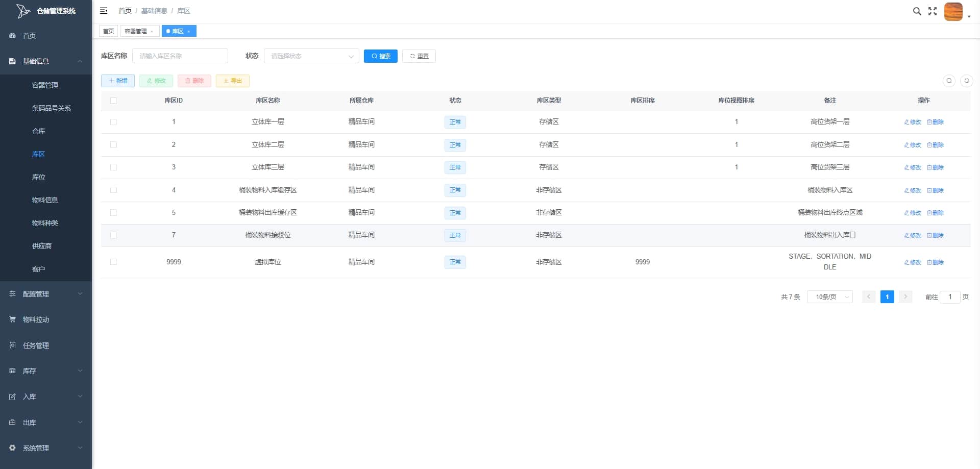980x469 pixels.
Task: Check the row for 立体库一层
Action: coord(113,122)
